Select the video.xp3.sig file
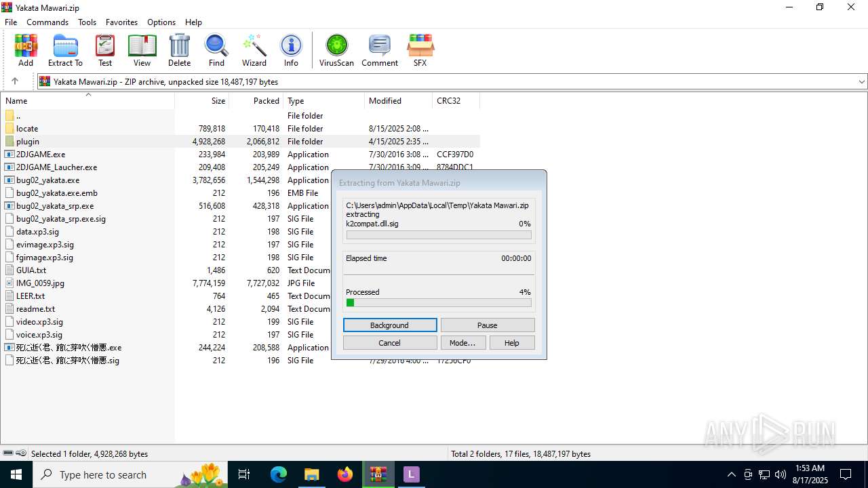868x488 pixels. 39,322
